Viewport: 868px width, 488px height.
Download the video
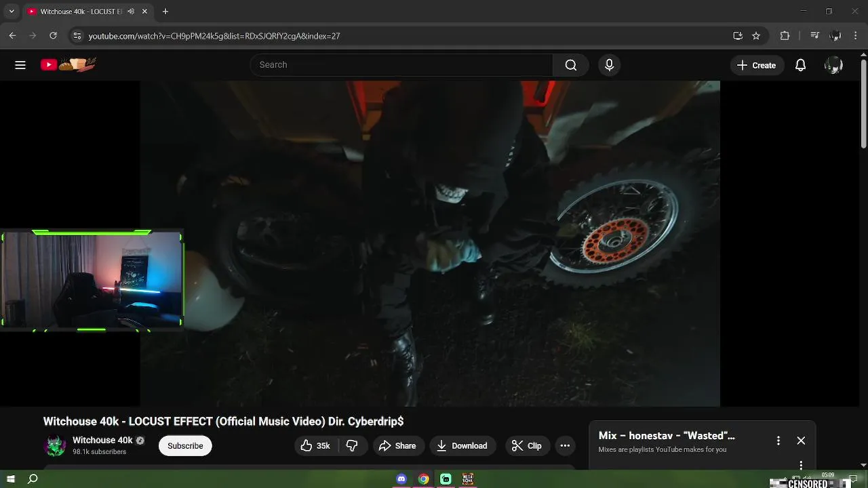(x=462, y=445)
